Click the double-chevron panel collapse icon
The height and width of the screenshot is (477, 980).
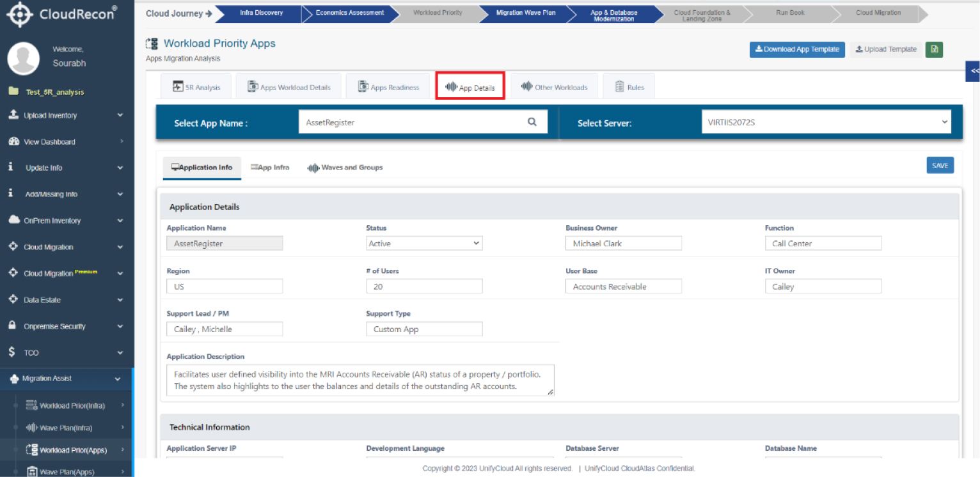coord(974,71)
